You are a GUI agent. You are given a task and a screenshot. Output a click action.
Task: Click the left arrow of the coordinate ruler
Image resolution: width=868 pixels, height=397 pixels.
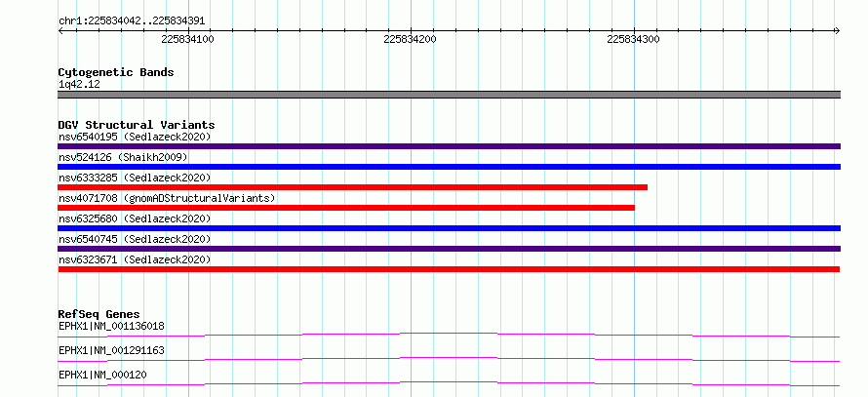60,31
